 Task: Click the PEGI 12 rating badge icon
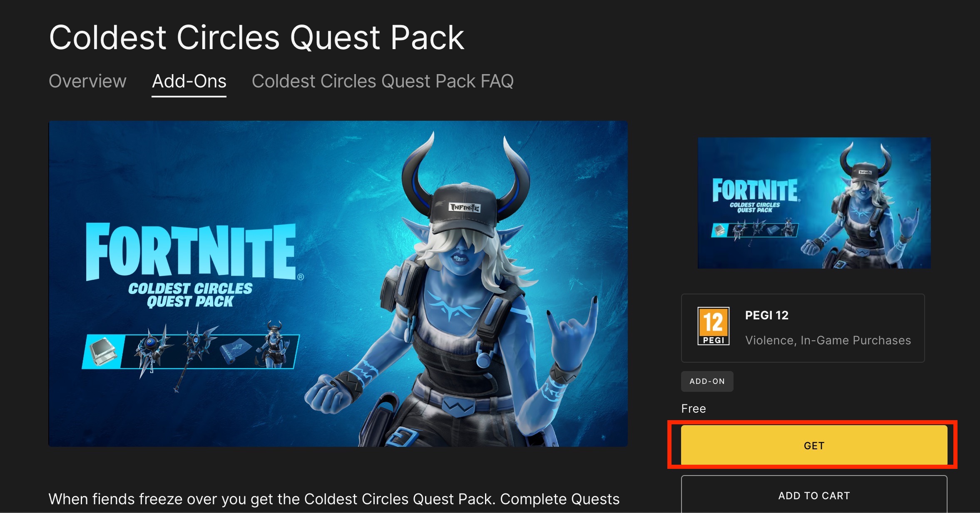[713, 326]
